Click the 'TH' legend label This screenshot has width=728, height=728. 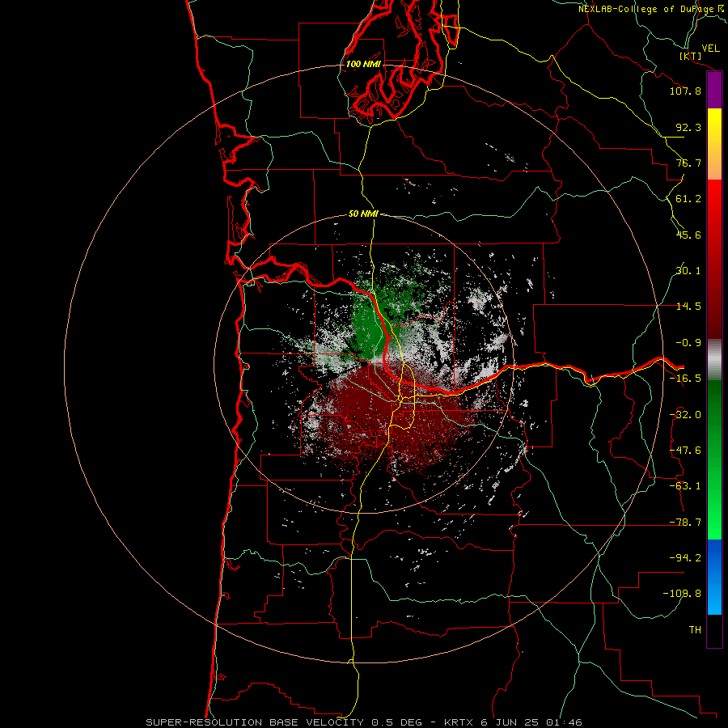pos(695,630)
